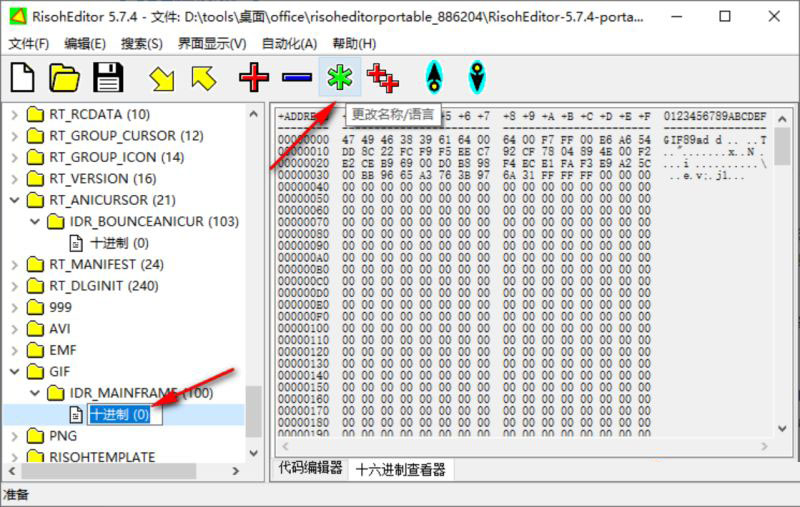Expand the RT_GROUP_ICON (14) node
This screenshot has width=800, height=507.
pos(14,157)
